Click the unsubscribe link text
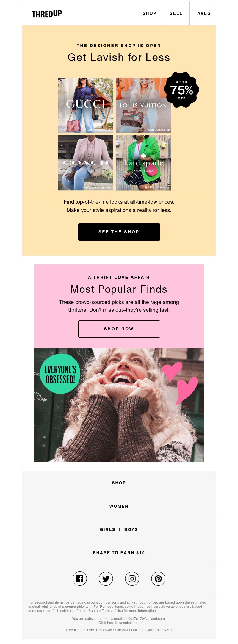 click(119, 623)
